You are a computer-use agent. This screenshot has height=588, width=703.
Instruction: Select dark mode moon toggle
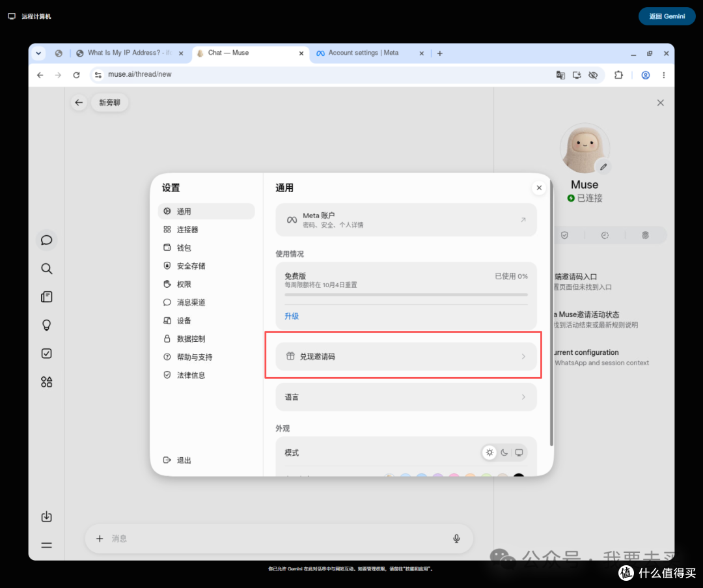[x=504, y=452]
